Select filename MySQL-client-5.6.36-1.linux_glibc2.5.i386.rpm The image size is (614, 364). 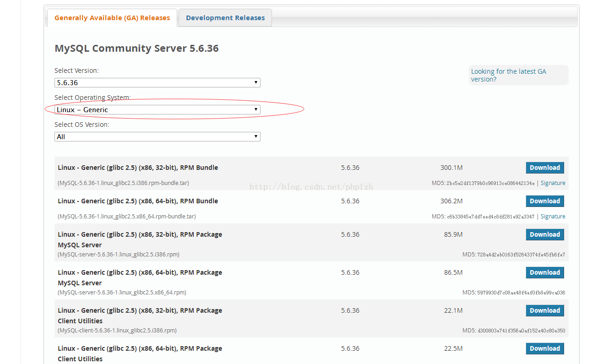point(117,331)
